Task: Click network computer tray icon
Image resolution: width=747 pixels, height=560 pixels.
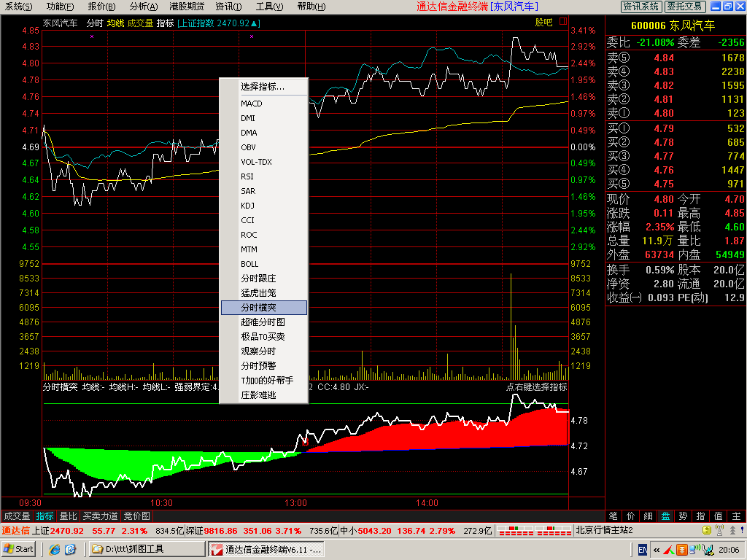Action: click(695, 550)
